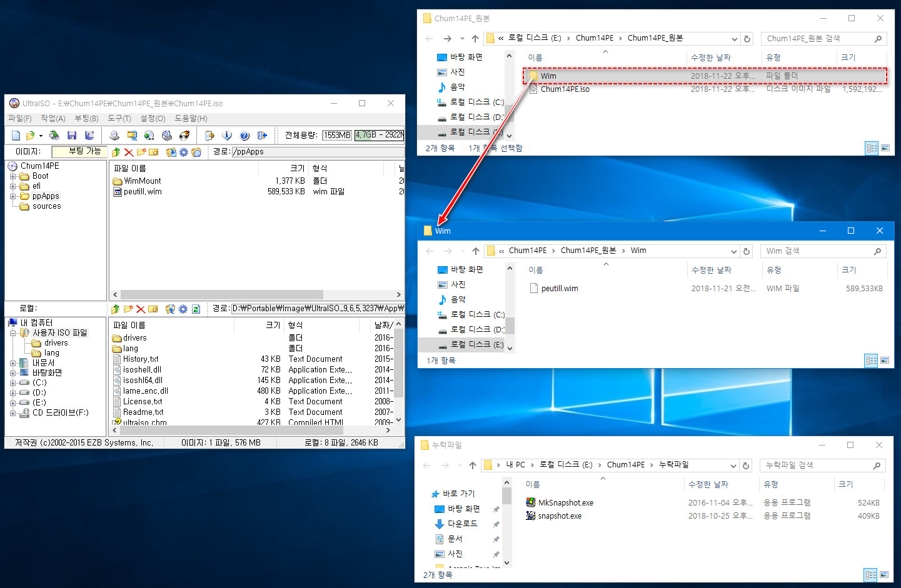
Task: Expand the CD 드라이브(F:) node
Action: pos(13,413)
